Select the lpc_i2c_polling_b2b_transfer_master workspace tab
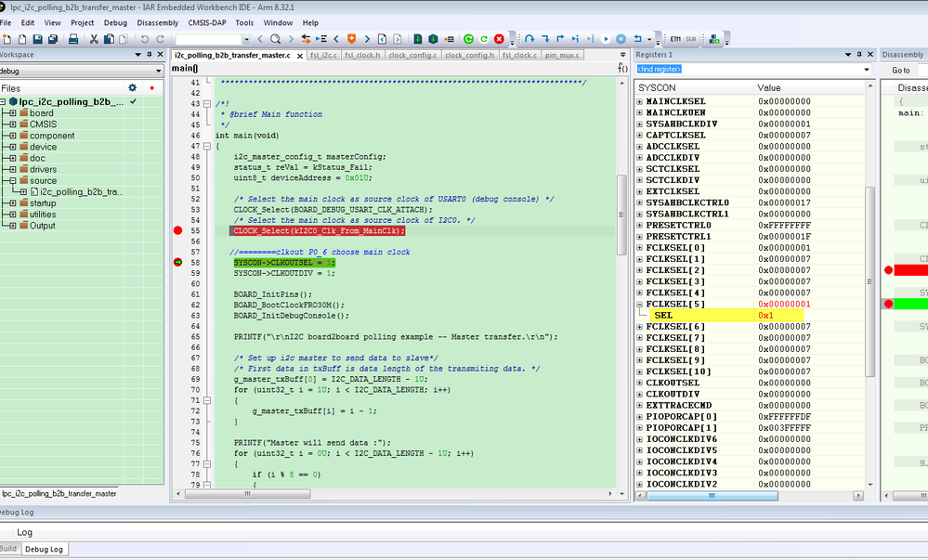Image resolution: width=928 pixels, height=560 pixels. point(59,494)
